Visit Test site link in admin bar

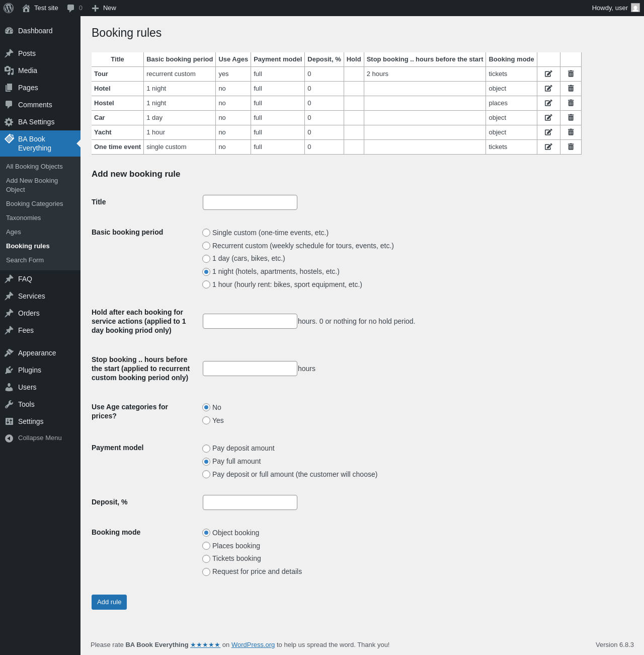[x=40, y=8]
